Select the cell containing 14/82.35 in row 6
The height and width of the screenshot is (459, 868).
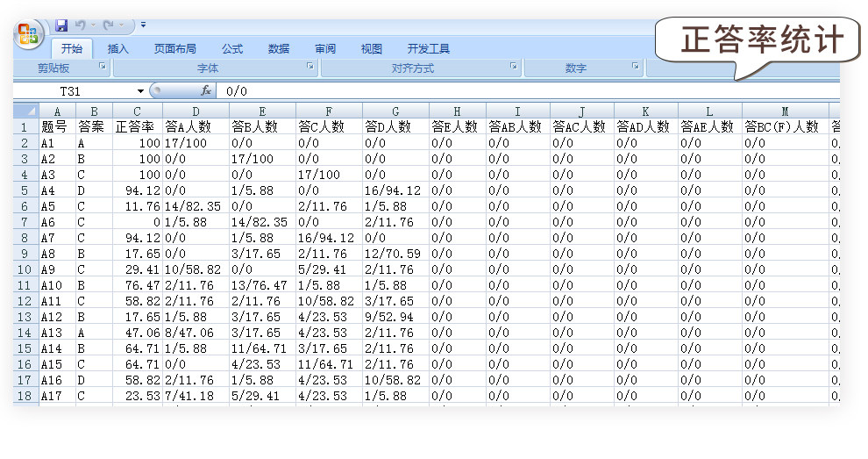(x=196, y=207)
